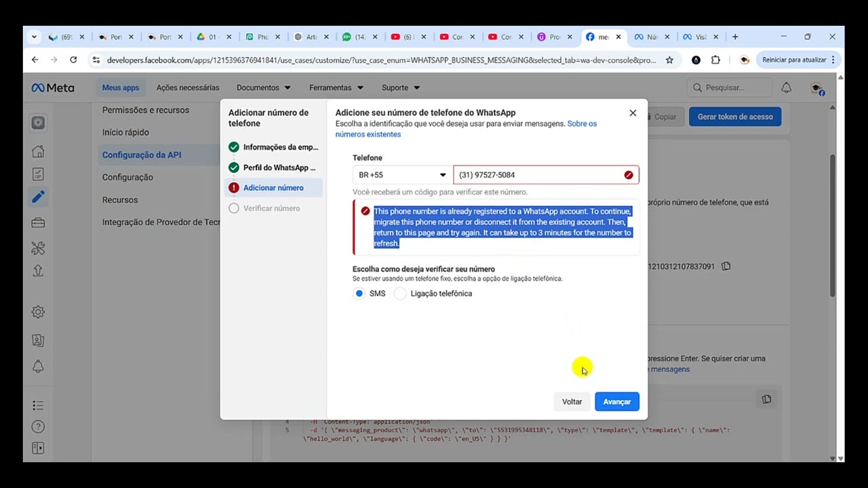Screen dimensions: 868x488
Task: Toggle the sidebar collapse panel icon
Action: [x=38, y=448]
